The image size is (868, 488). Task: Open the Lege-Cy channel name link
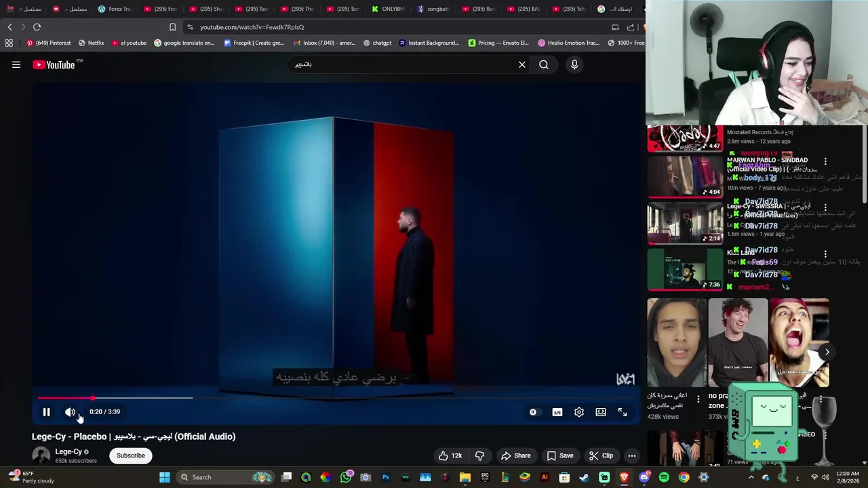point(68,451)
